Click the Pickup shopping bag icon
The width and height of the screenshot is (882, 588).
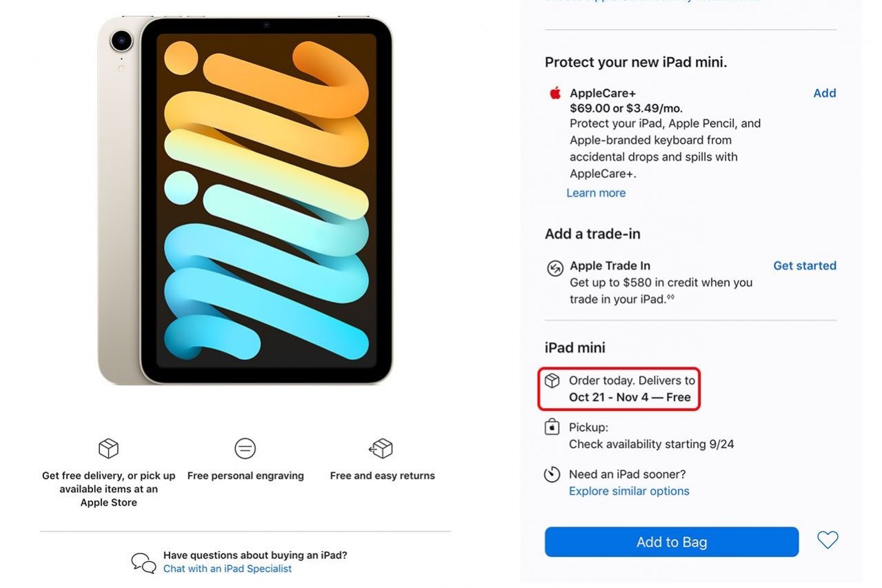552,427
